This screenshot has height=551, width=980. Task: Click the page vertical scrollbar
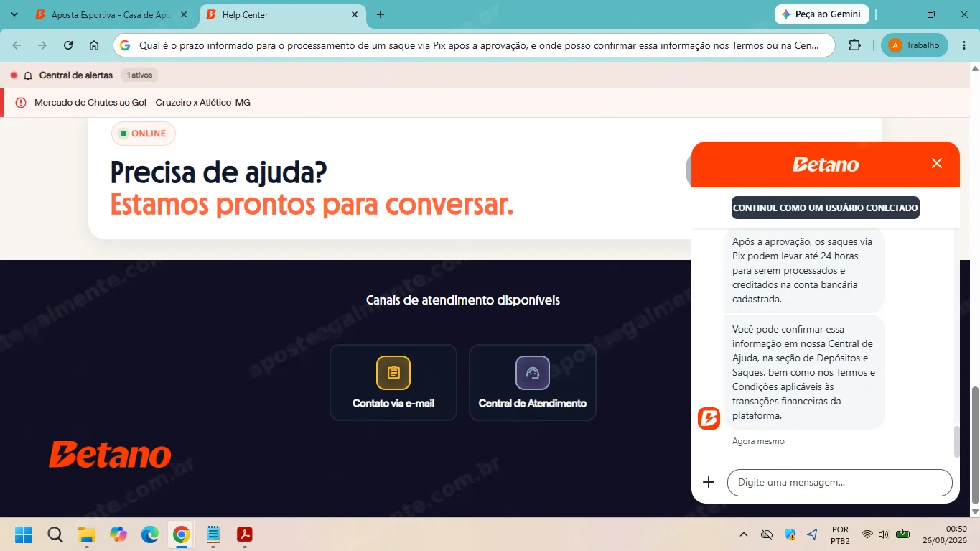(x=975, y=445)
